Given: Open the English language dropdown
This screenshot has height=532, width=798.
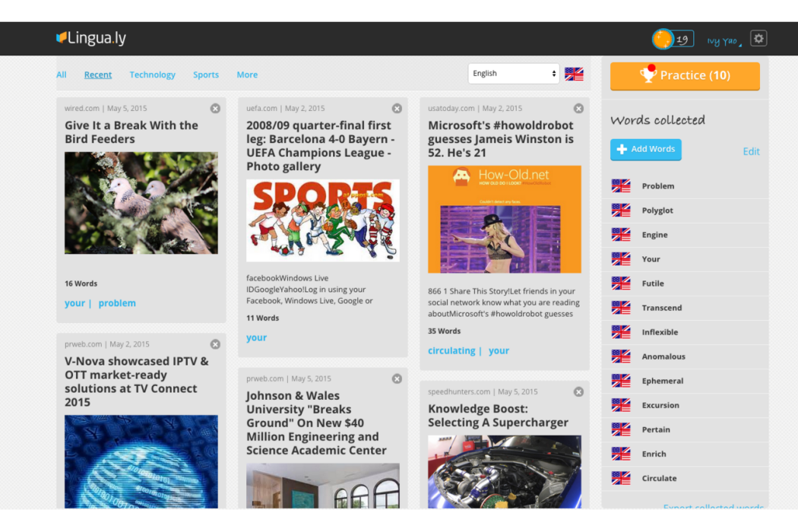Looking at the screenshot, I should (514, 74).
